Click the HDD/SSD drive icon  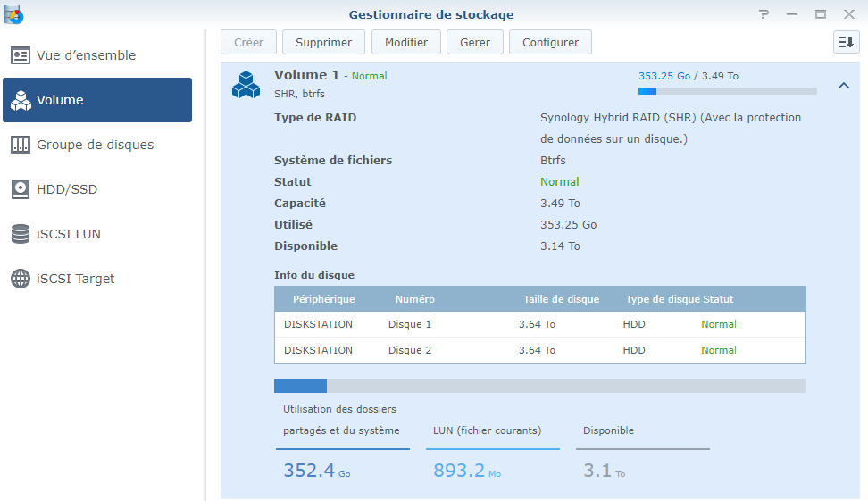tap(21, 189)
